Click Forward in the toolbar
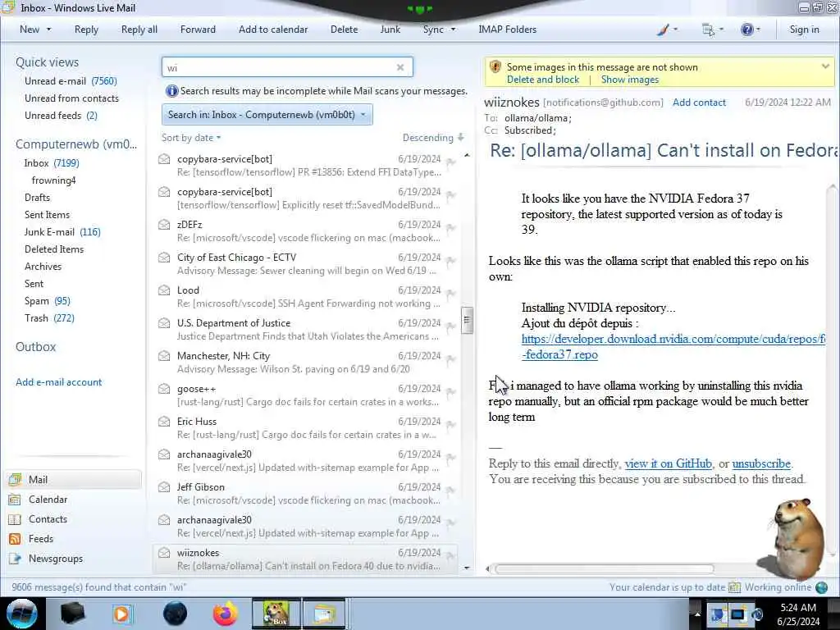 coord(198,30)
